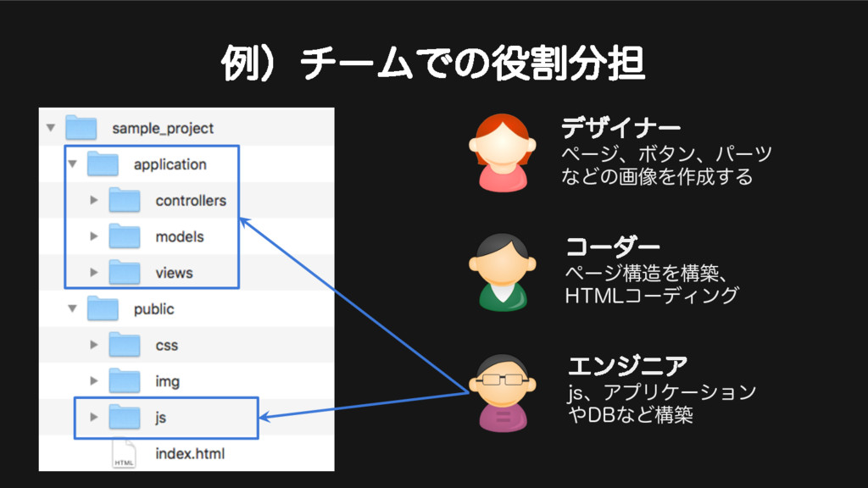
Task: Expand the controllers folder triangle
Action: tap(94, 200)
